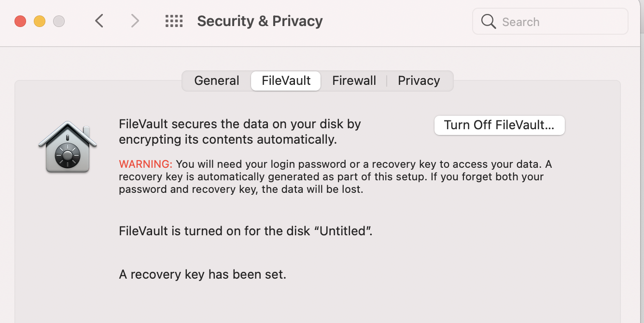Switch to the General tab
Image resolution: width=644 pixels, height=323 pixels.
[x=217, y=81]
